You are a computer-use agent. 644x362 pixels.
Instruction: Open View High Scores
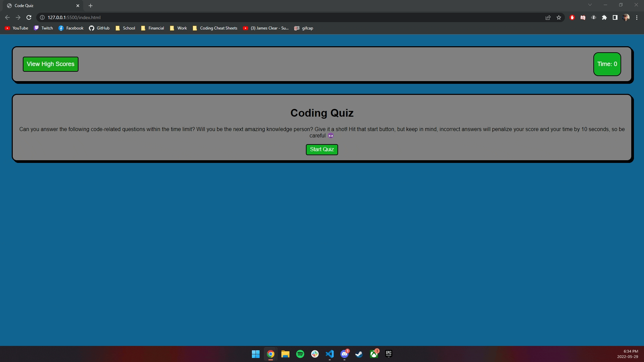pos(50,64)
